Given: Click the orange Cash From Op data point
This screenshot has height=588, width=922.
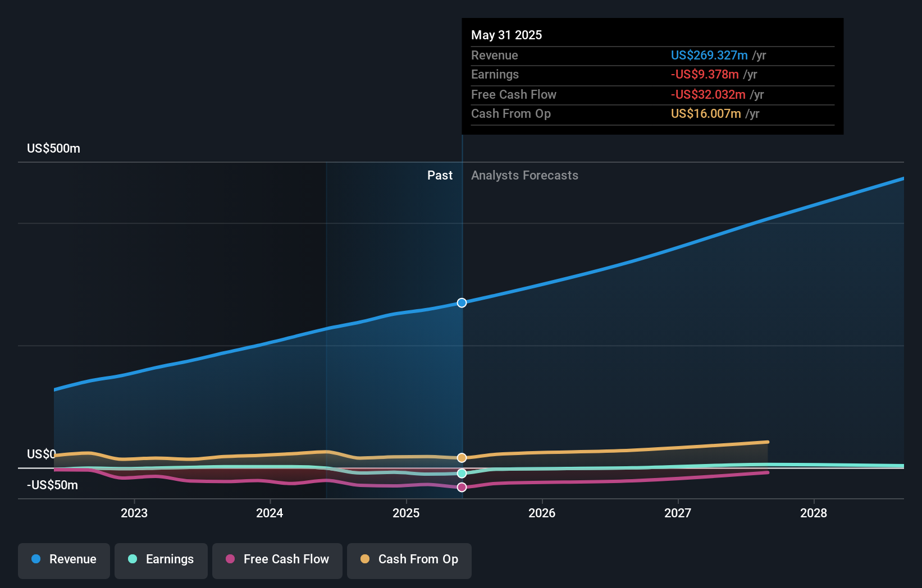Looking at the screenshot, I should click(x=462, y=457).
